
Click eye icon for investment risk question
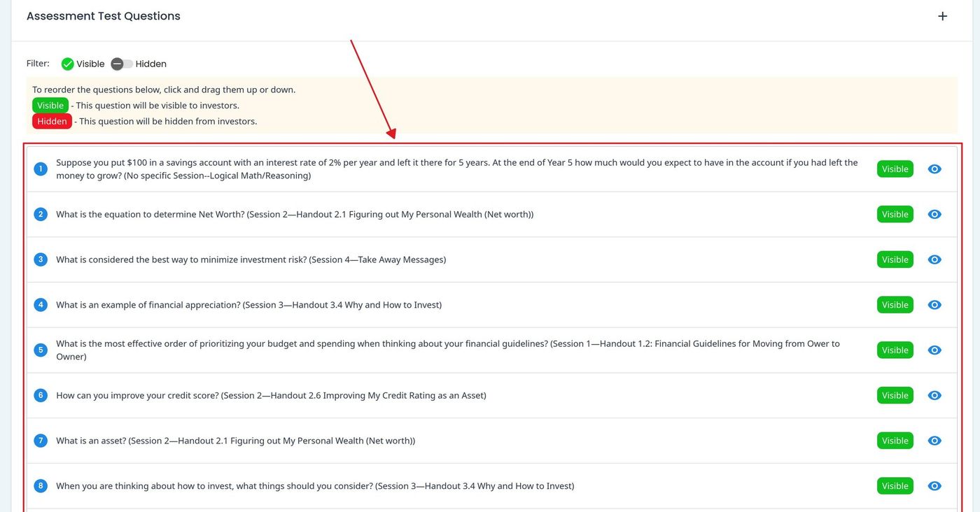pos(934,259)
